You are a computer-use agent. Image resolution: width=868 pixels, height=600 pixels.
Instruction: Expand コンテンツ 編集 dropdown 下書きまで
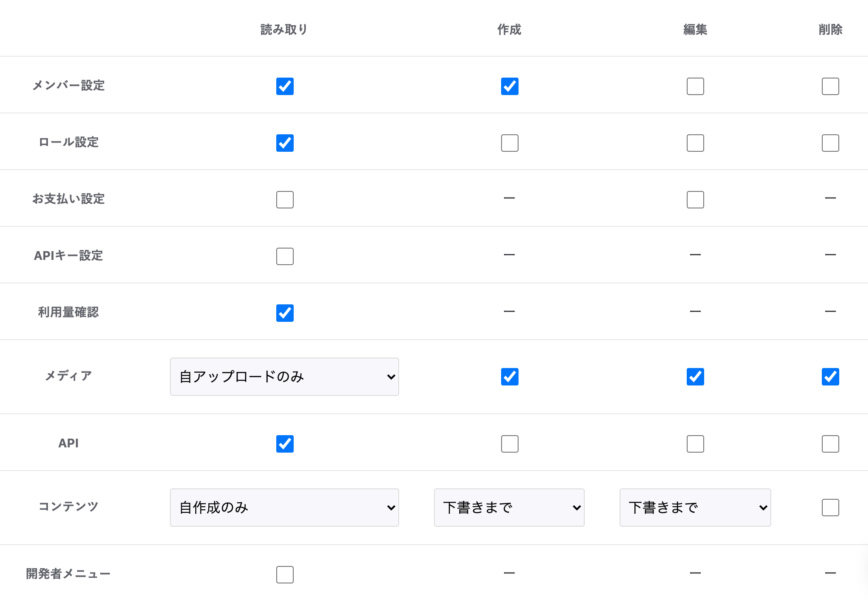coord(695,508)
